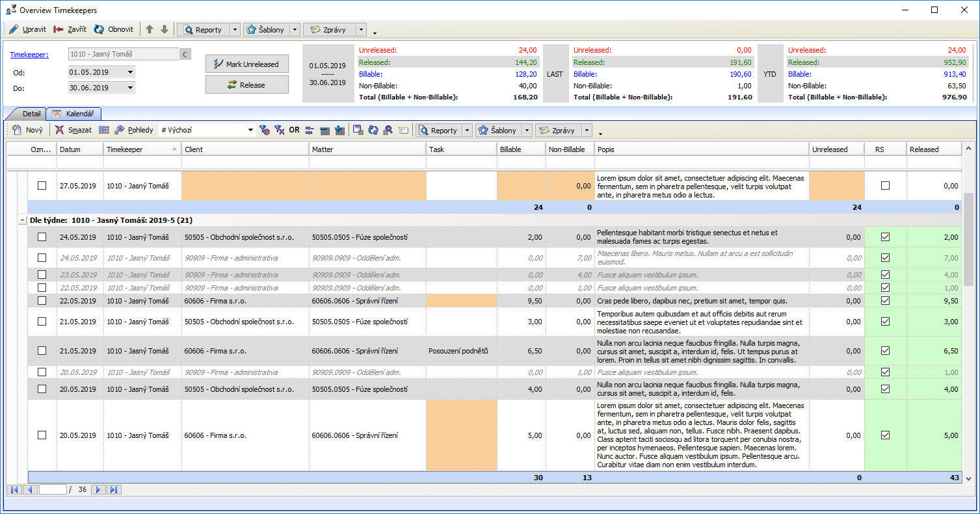Click the refresh icon in grid toolbar
980x514 pixels.
[x=373, y=130]
